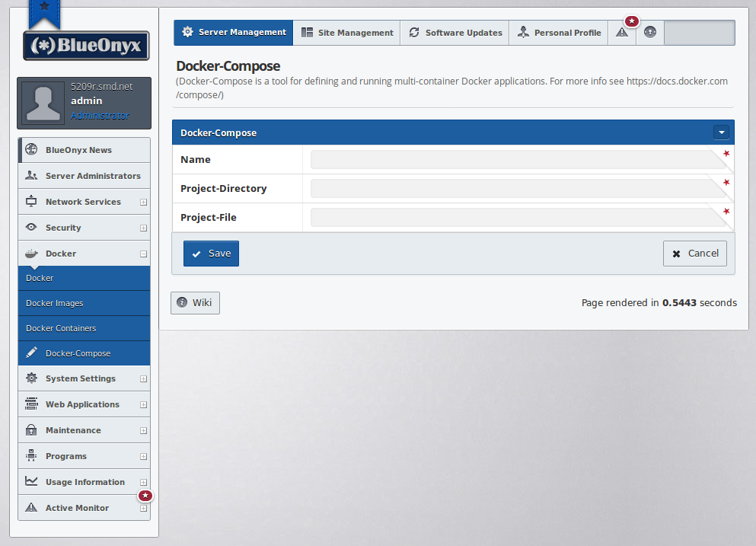The width and height of the screenshot is (756, 546).
Task: Click the Software Updates refresh icon
Action: coord(414,32)
